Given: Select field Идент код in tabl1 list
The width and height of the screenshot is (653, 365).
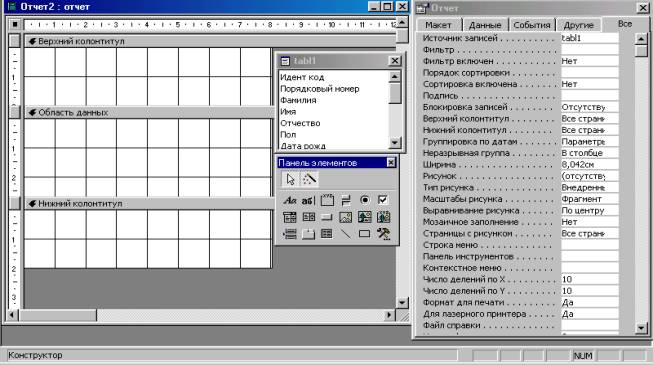Looking at the screenshot, I should click(302, 77).
